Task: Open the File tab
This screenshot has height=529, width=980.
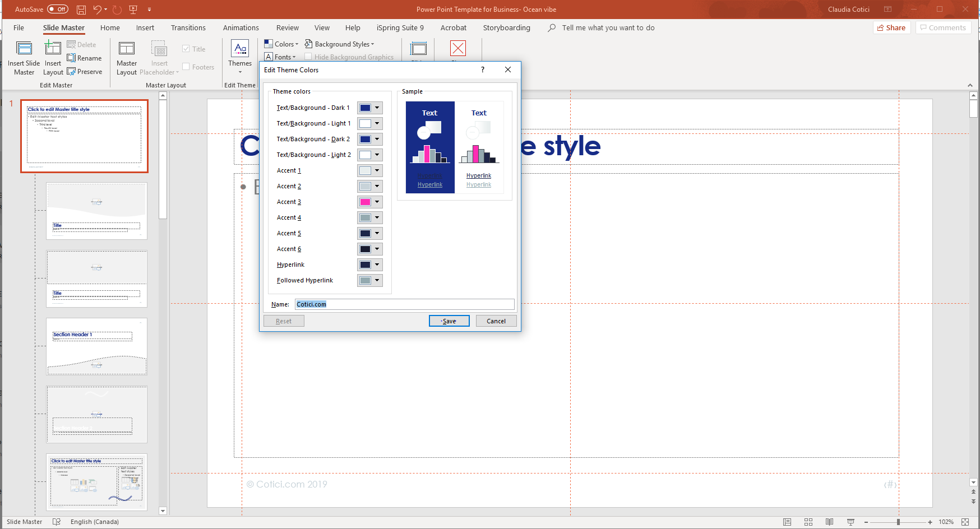Action: (x=19, y=27)
